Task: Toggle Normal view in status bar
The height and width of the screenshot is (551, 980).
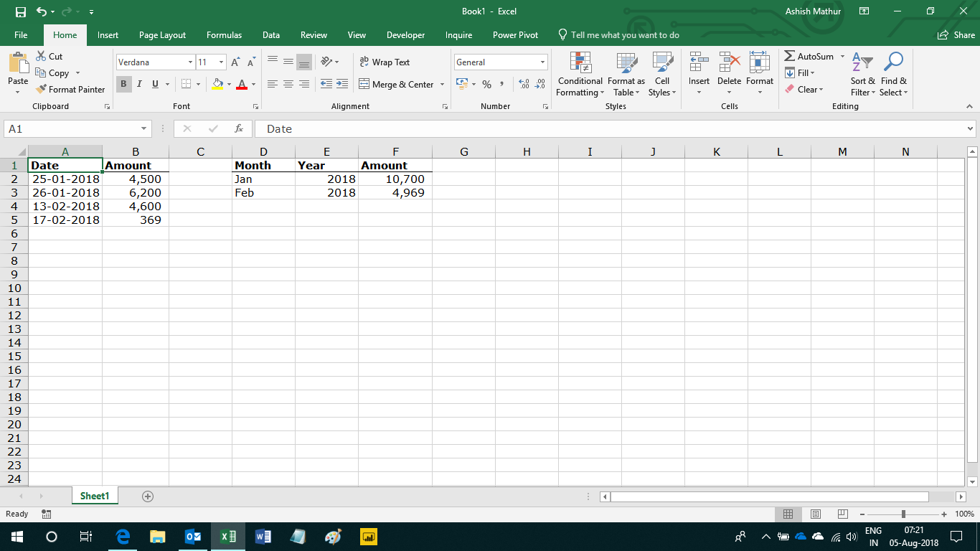Action: click(788, 514)
